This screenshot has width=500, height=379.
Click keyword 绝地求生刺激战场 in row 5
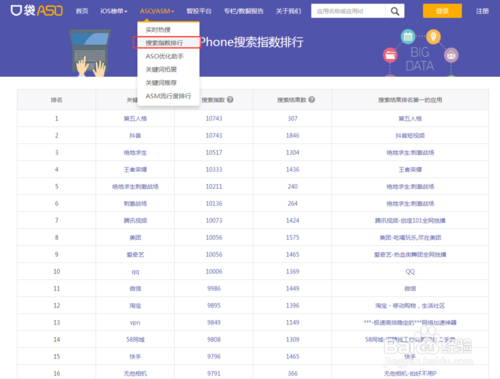135,186
